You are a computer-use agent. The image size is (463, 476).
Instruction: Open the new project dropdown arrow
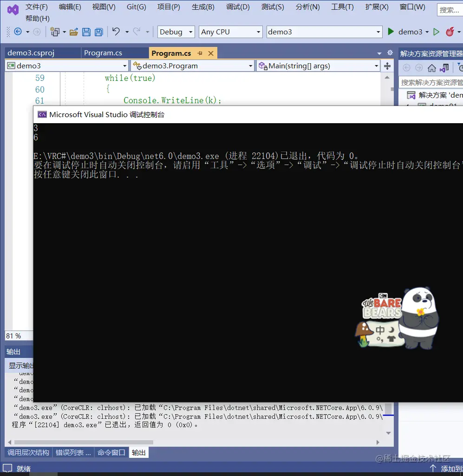64,32
